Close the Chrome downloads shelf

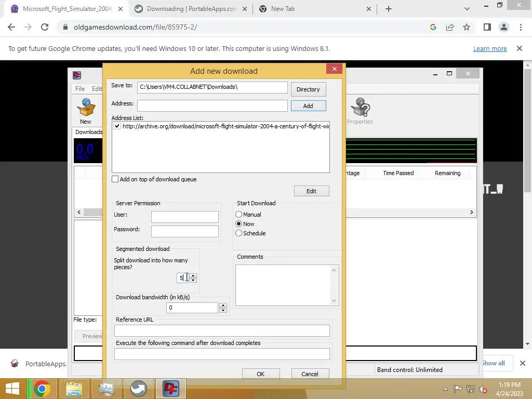(523, 363)
